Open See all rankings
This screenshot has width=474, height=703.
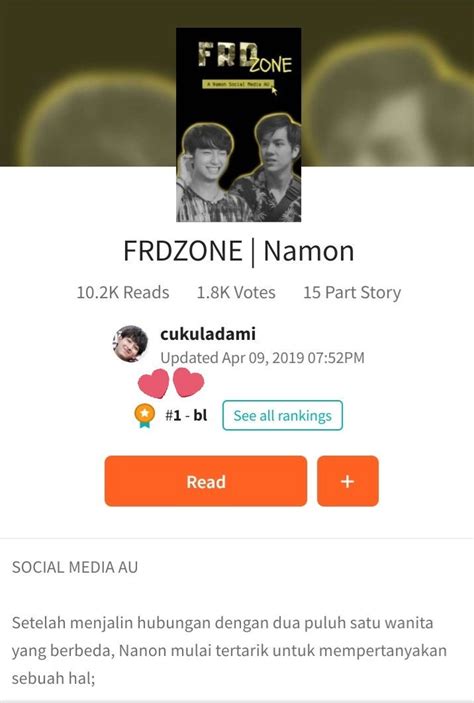283,415
